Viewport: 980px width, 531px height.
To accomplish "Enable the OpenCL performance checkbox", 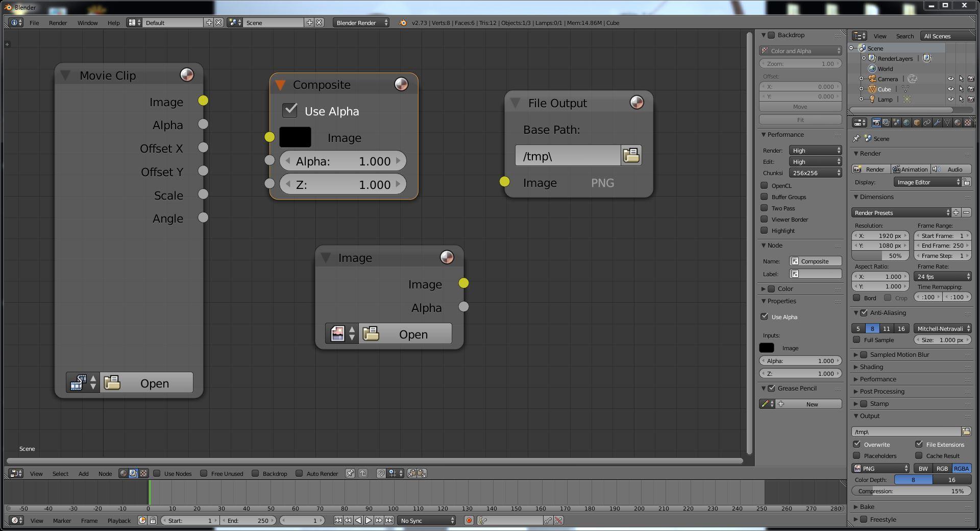I will 764,185.
